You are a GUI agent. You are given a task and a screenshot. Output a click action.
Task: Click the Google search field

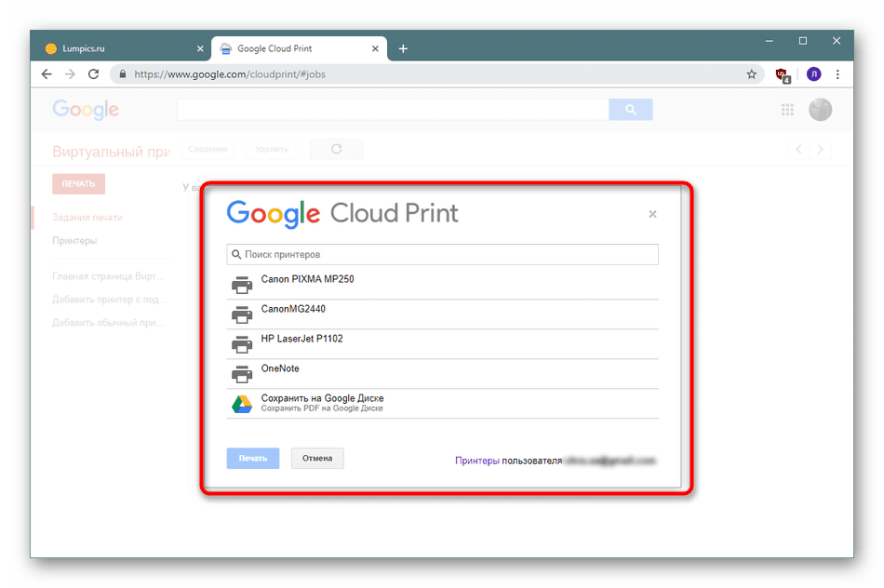393,110
